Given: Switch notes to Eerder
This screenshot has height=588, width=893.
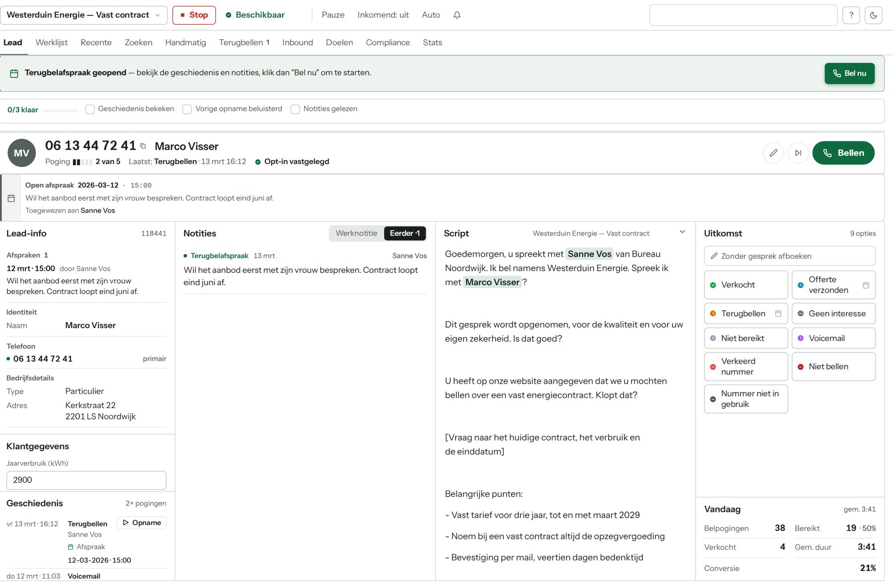Looking at the screenshot, I should [x=405, y=233].
